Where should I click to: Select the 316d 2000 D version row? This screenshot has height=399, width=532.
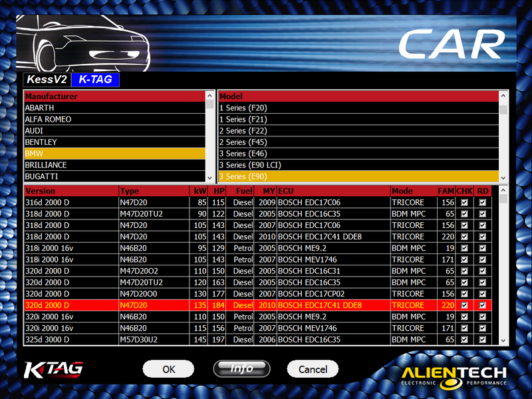click(258, 203)
